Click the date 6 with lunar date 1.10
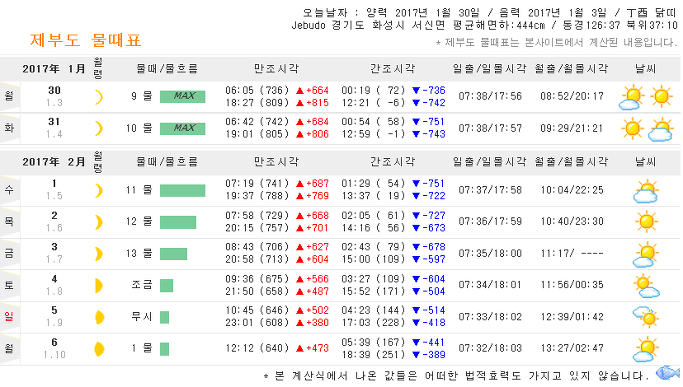Screen dimensions: 683x387 tap(54, 348)
